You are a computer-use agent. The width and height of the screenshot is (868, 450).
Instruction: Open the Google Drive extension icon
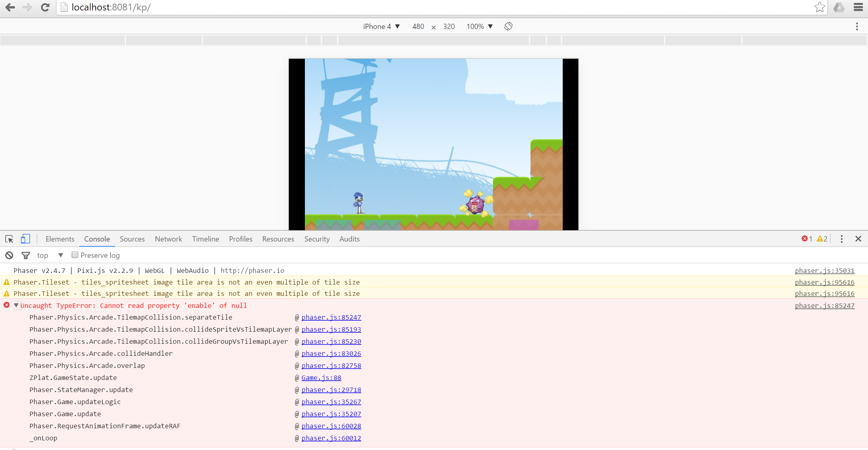tap(839, 7)
